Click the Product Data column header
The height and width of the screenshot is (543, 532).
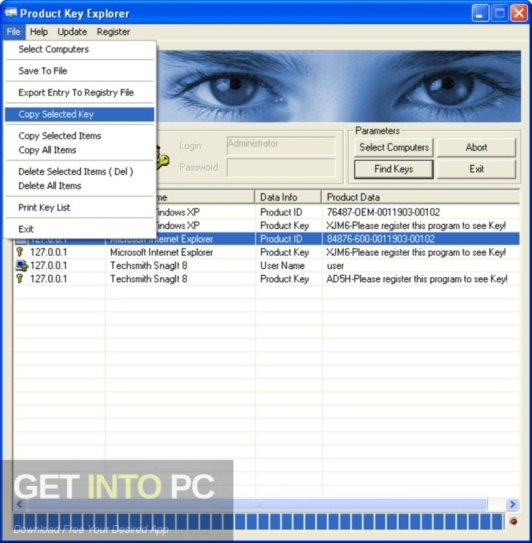coord(420,197)
